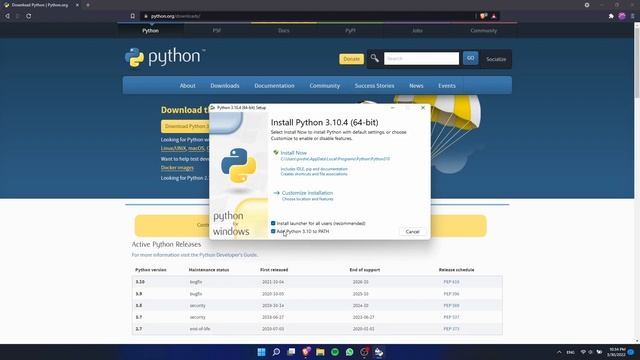
Task: Show hidden tray icons chevron
Action: coord(559,352)
